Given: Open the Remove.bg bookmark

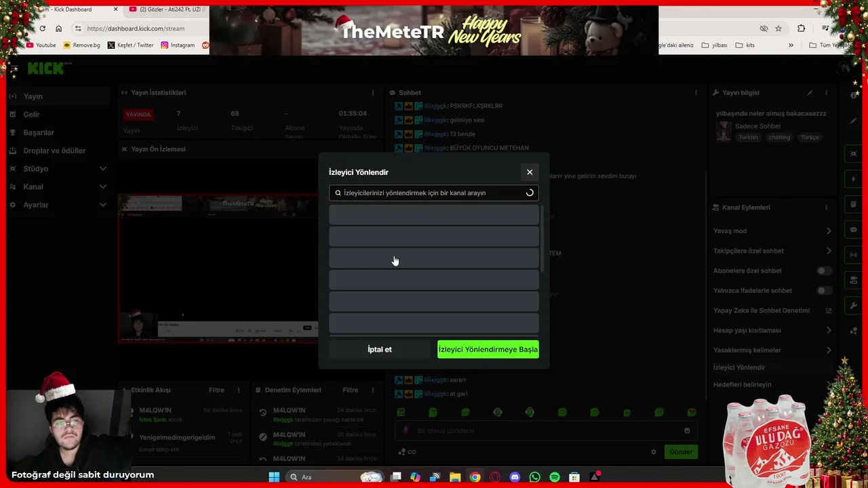Looking at the screenshot, I should coord(81,45).
